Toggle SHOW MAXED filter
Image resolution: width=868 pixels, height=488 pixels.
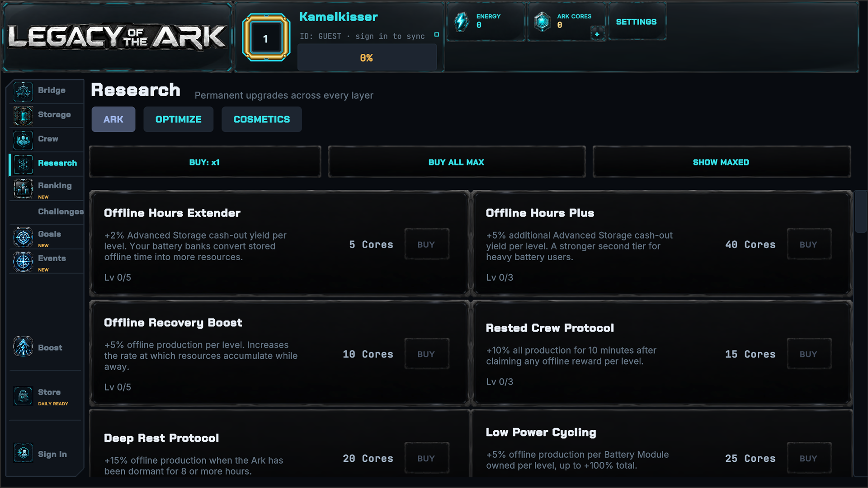tap(722, 162)
